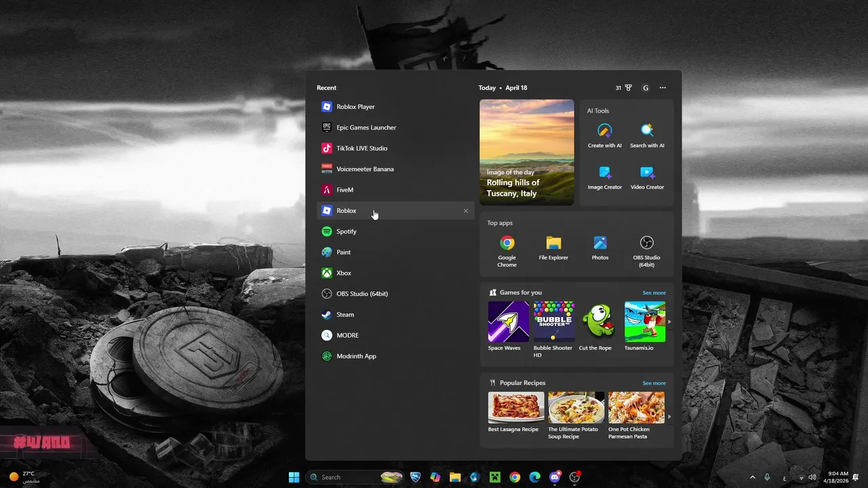
Task: Open OBS Studio (64bit) in Recent list
Action: coord(395,293)
